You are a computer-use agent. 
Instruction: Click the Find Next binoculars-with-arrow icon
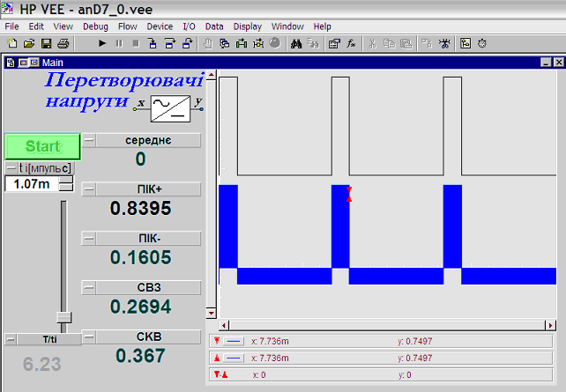click(x=313, y=44)
